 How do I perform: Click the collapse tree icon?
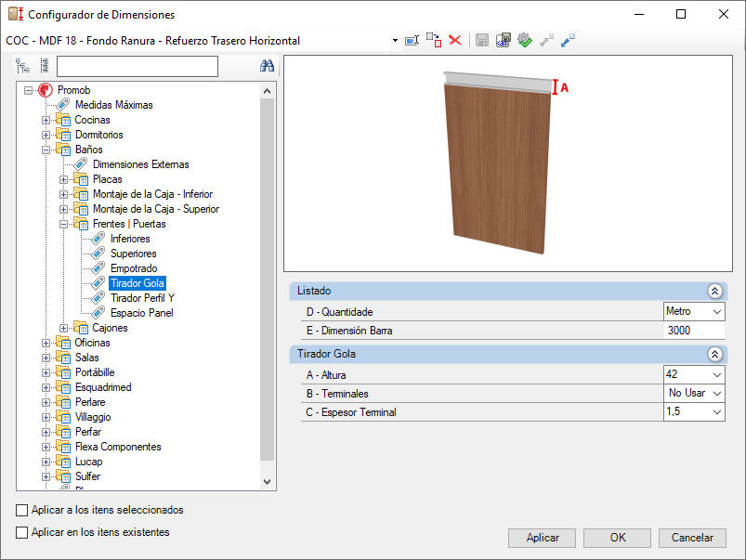tap(45, 66)
